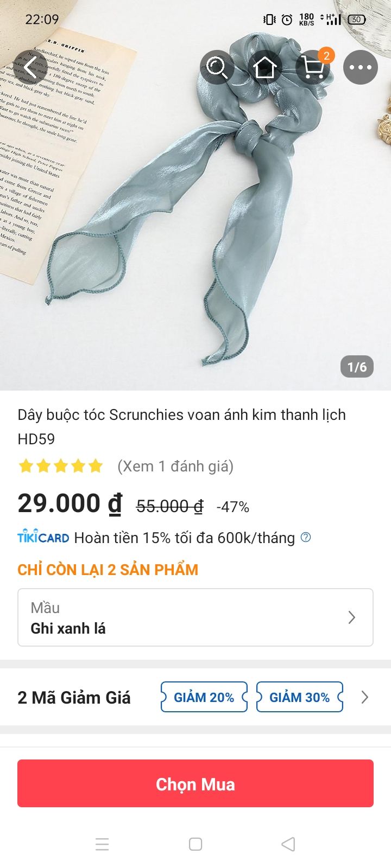Tap the 1/6 image counter badge
Viewport: 391px width, 868px height.
(357, 367)
